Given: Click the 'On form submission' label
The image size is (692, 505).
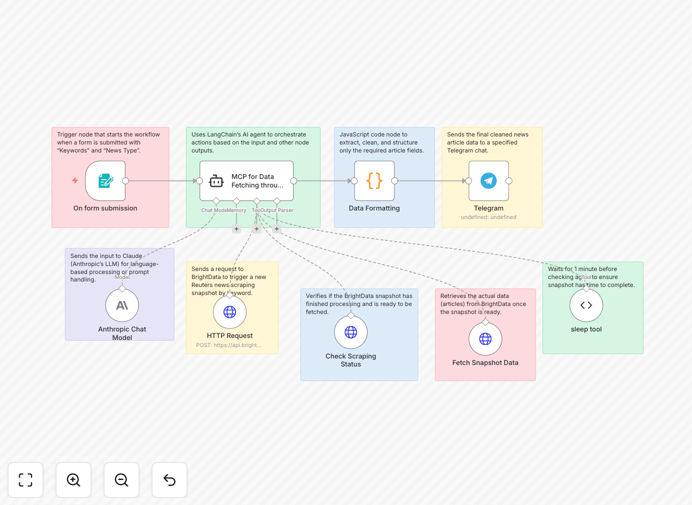Looking at the screenshot, I should pos(105,208).
